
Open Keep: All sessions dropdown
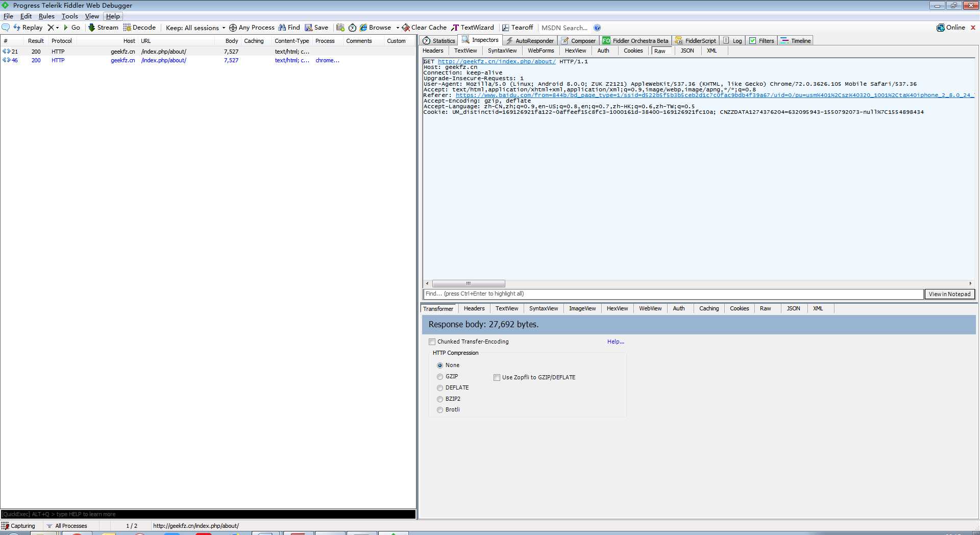click(195, 28)
